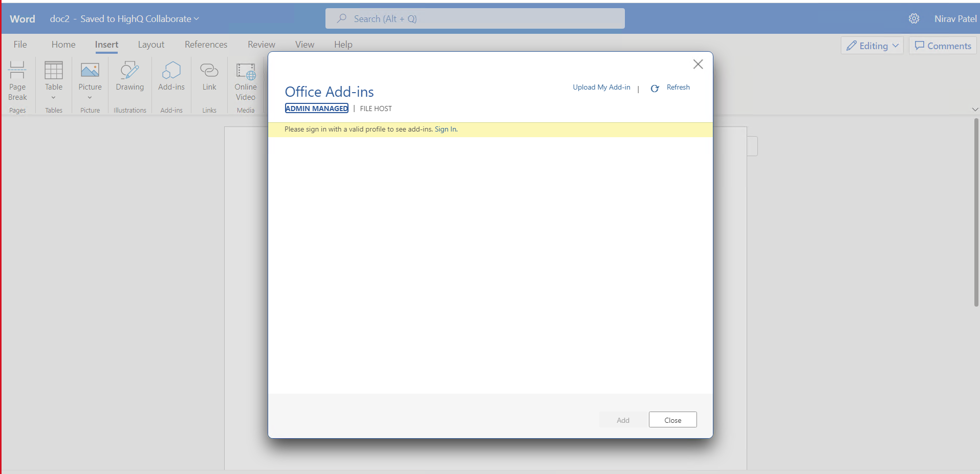Viewport: 980px width, 474px height.
Task: Insert a Picture
Action: click(x=90, y=77)
